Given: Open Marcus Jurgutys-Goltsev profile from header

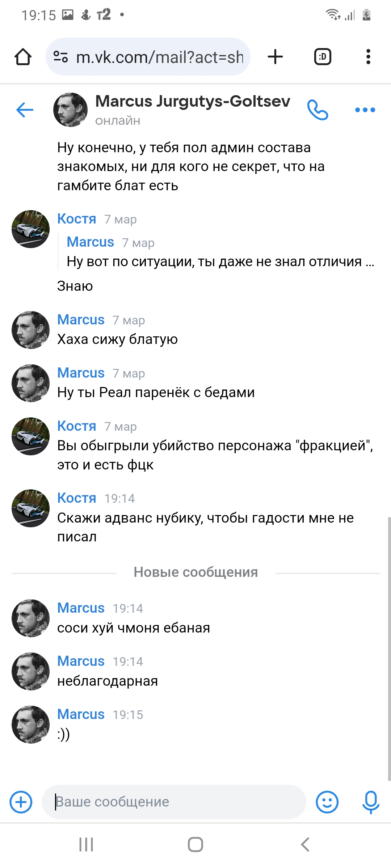Looking at the screenshot, I should tap(192, 102).
